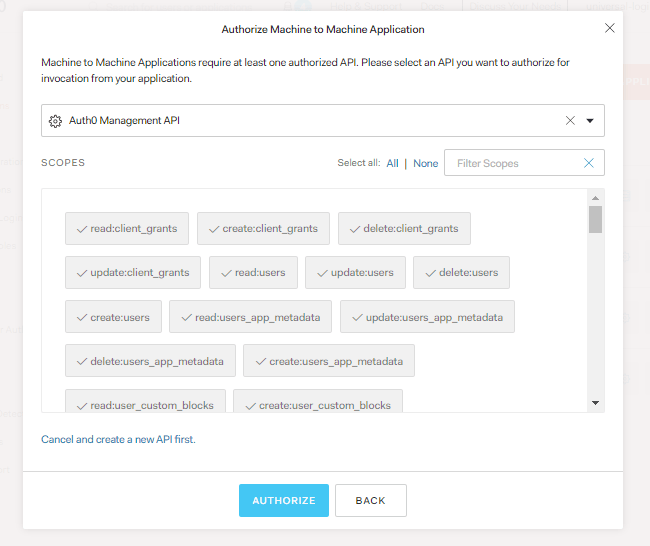Click the scopes list scrollbar thumb
Viewport: 650px width, 546px height.
point(595,220)
